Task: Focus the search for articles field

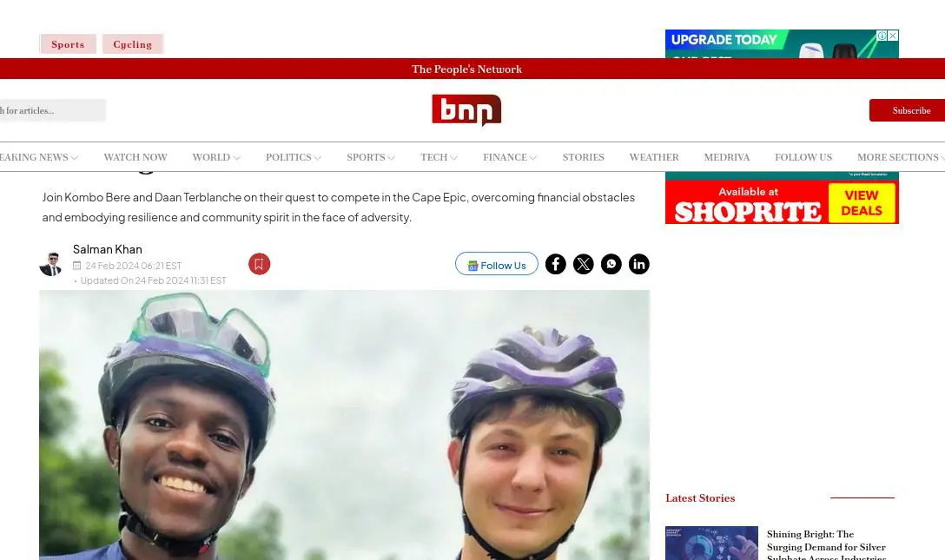Action: [52, 110]
